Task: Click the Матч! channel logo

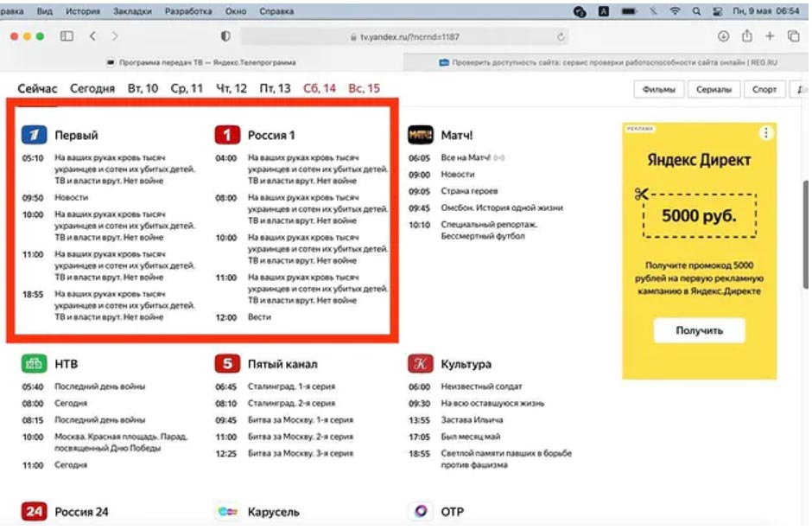Action: pyautogui.click(x=421, y=135)
